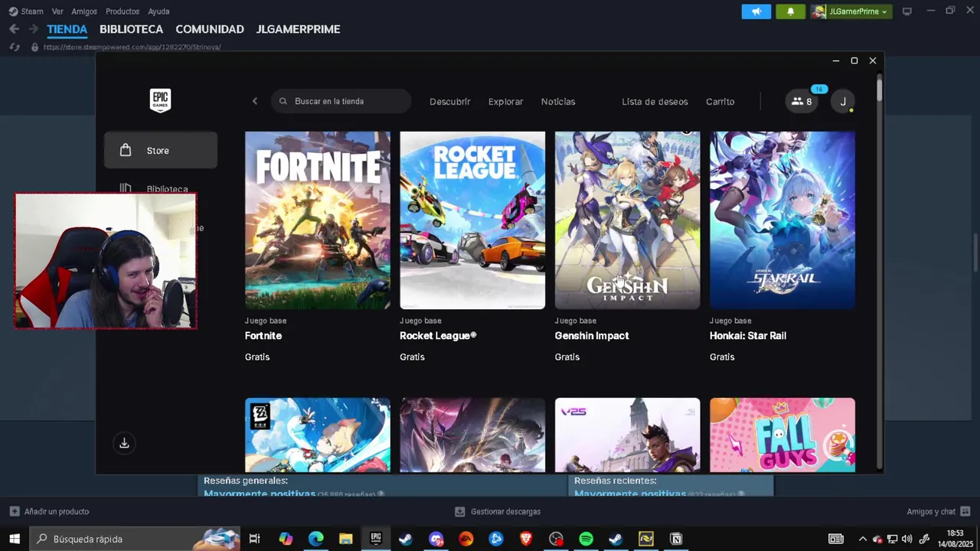Click the Steam back arrow

(14, 29)
